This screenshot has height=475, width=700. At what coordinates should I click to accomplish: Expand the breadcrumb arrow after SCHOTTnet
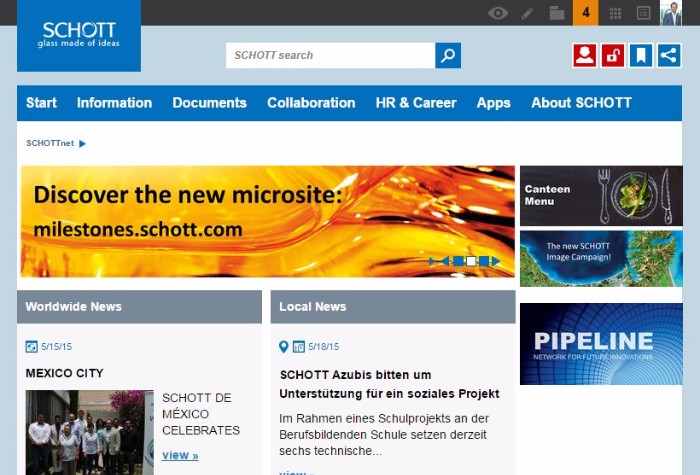[82, 144]
